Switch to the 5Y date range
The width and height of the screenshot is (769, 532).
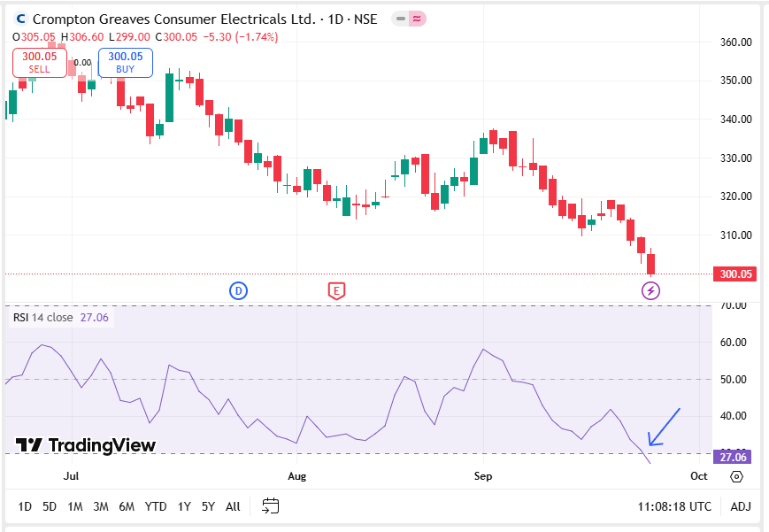[208, 506]
